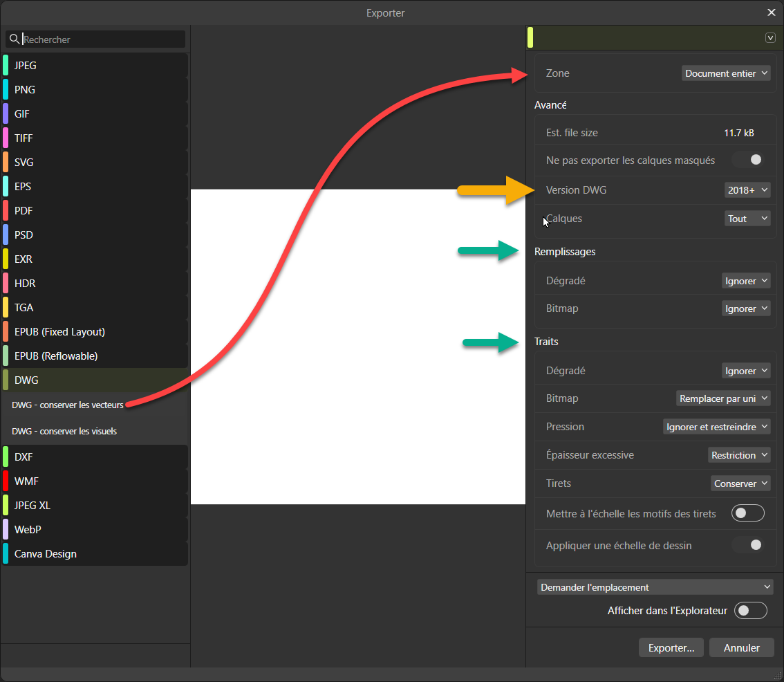Enable Mettre à l'échelle les motifs des tirets
The width and height of the screenshot is (784, 682).
tap(748, 513)
